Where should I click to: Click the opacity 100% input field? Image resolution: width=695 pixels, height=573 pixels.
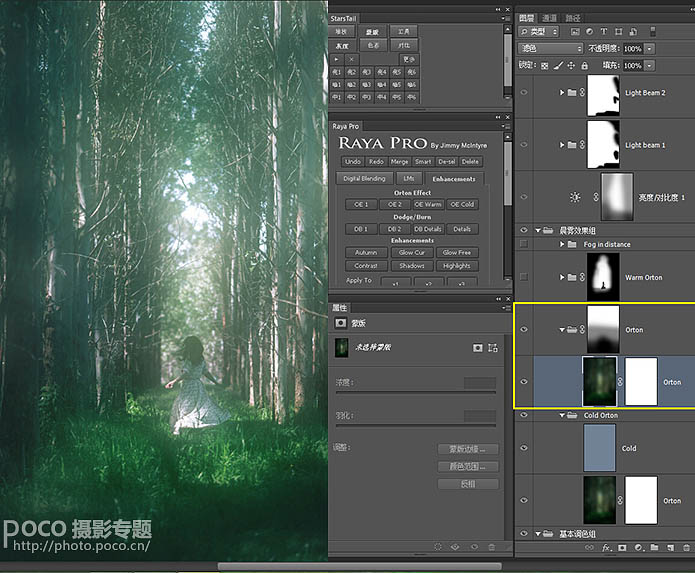(633, 49)
